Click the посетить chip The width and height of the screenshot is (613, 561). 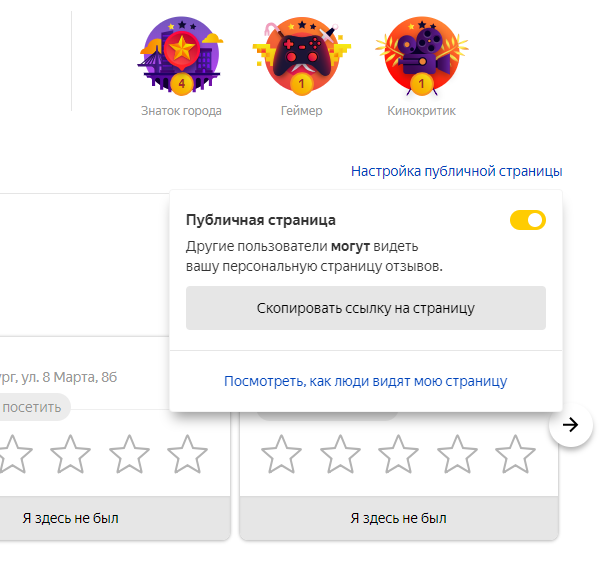pyautogui.click(x=31, y=407)
